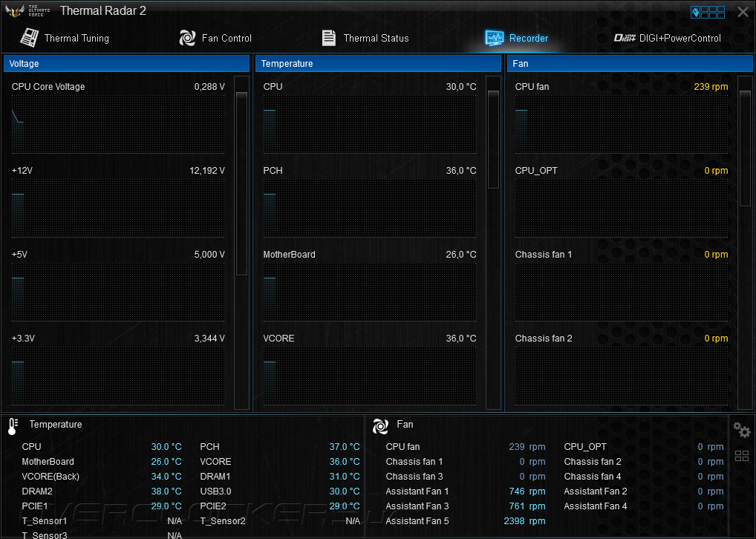This screenshot has height=539, width=756.
Task: Click the Temperature panel scrollbar thumb
Action: 493,140
